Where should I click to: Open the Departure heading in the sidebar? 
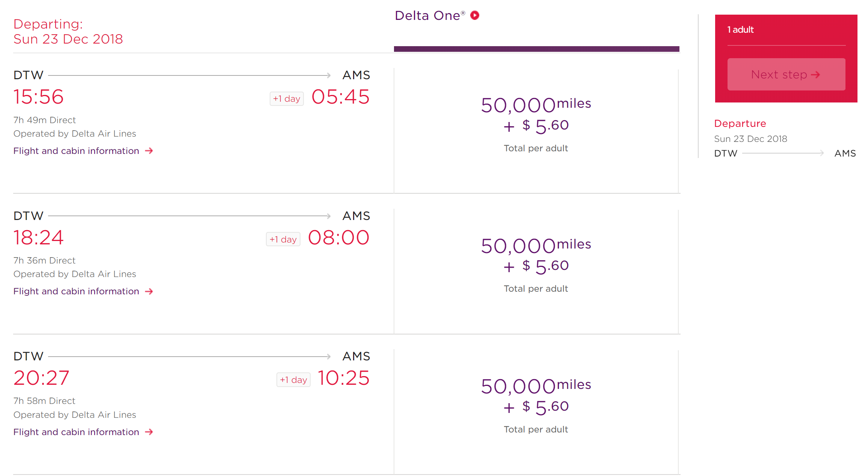pyautogui.click(x=740, y=124)
